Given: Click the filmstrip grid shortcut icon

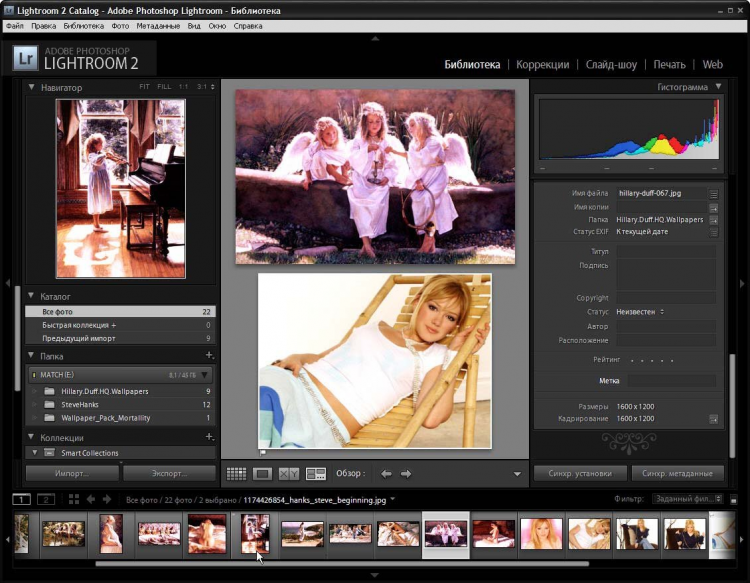Looking at the screenshot, I should point(74,499).
